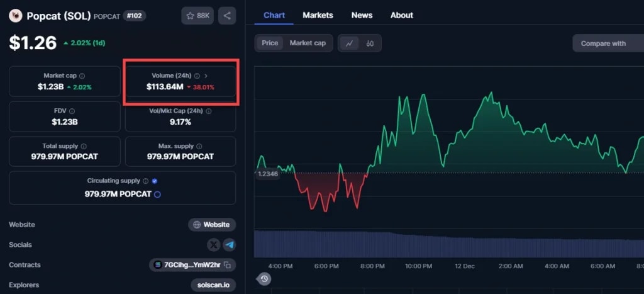Click the volume bars strip under the chart
This screenshot has height=294, width=644.
440,244
